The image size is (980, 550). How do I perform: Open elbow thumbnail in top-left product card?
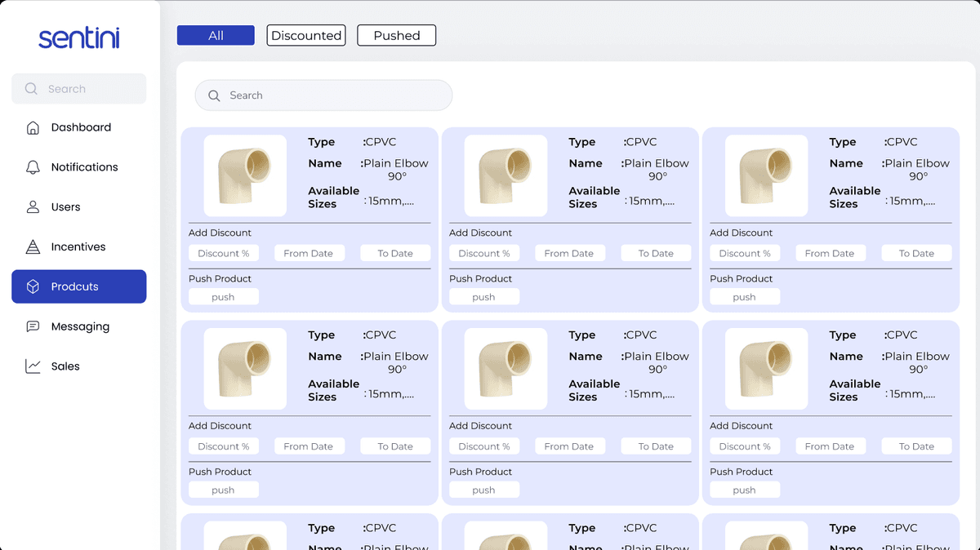pyautogui.click(x=245, y=175)
